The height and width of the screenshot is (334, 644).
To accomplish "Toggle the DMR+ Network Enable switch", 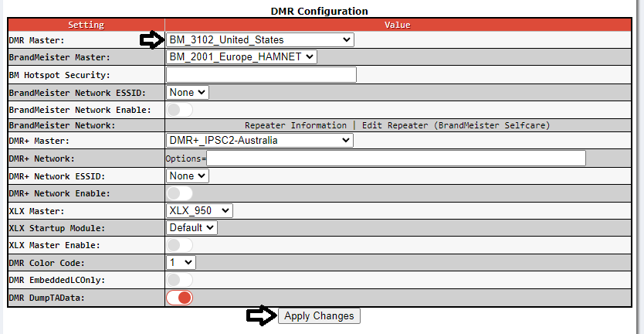I will pos(179,193).
